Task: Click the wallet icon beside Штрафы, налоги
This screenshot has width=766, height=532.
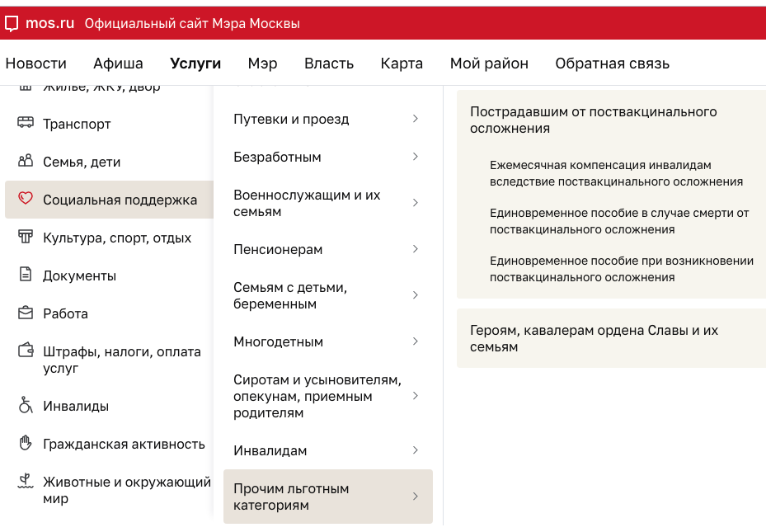Action: 26,351
